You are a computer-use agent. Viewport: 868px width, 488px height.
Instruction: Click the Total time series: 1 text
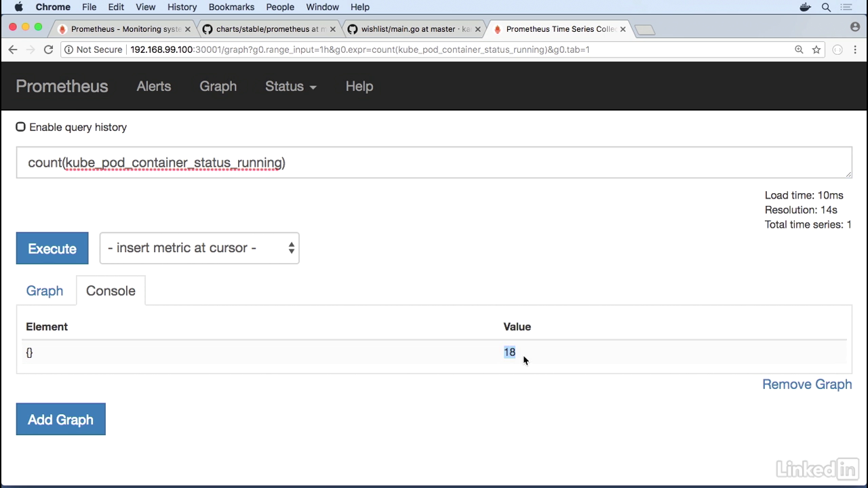click(x=808, y=224)
